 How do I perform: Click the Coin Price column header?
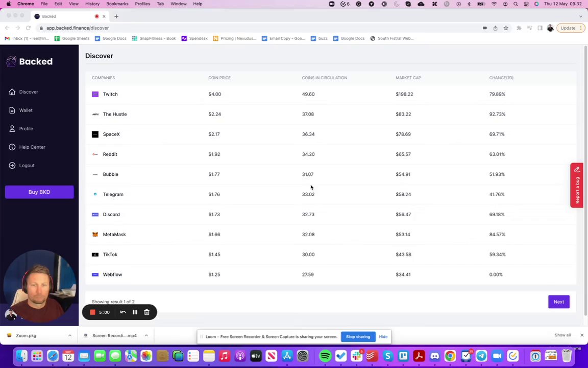coord(219,78)
